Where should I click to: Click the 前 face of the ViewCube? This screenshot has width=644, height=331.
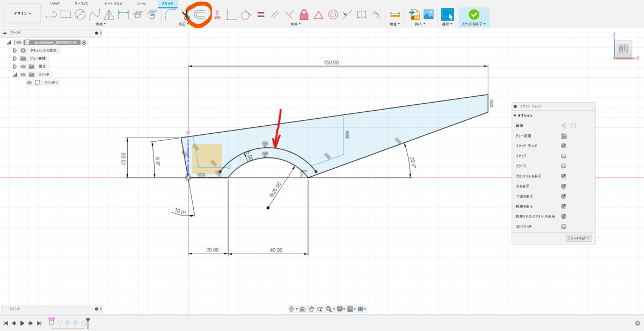coord(623,48)
